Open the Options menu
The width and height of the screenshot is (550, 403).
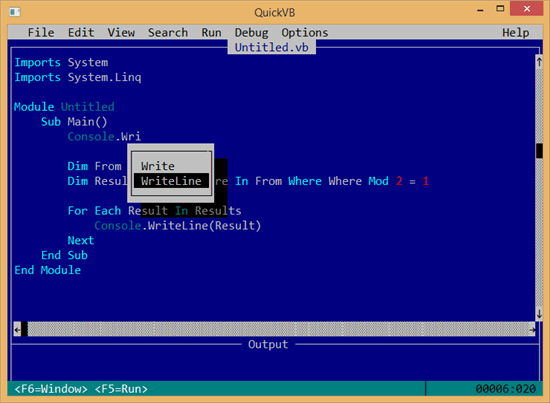pyautogui.click(x=304, y=33)
